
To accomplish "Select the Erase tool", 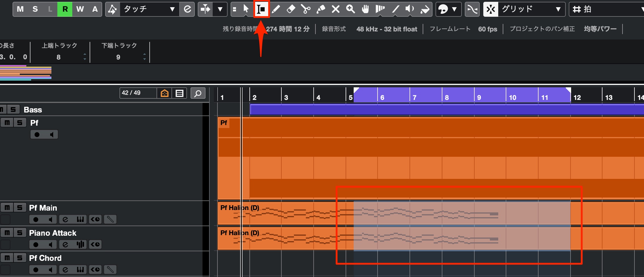I will pyautogui.click(x=291, y=9).
